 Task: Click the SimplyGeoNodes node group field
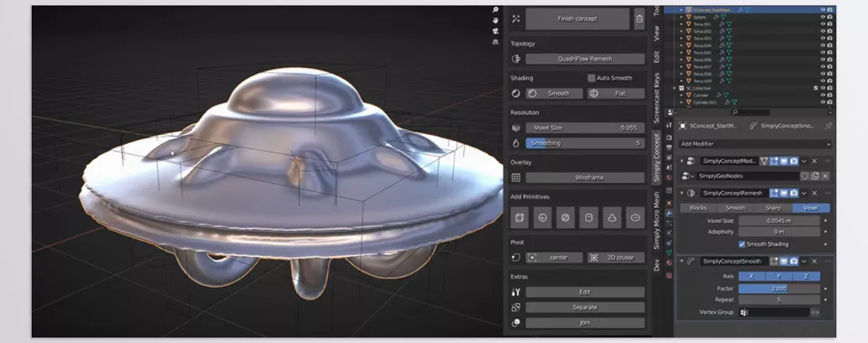(749, 176)
